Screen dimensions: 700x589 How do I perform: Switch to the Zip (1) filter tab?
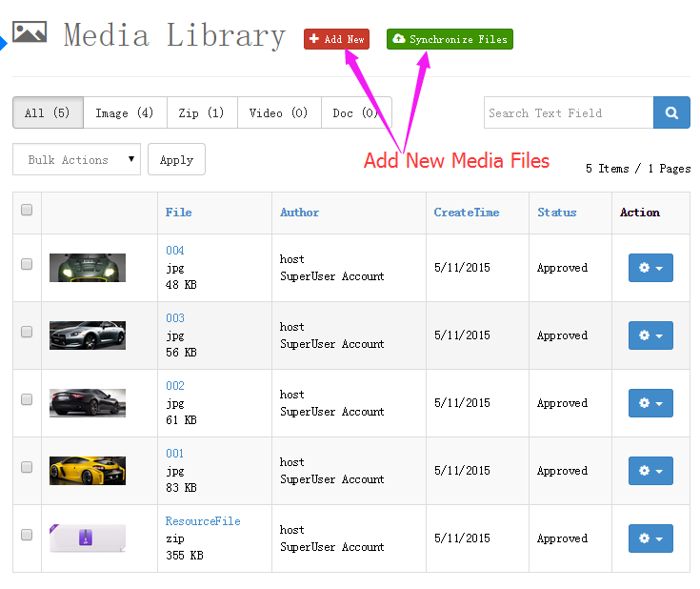(201, 112)
